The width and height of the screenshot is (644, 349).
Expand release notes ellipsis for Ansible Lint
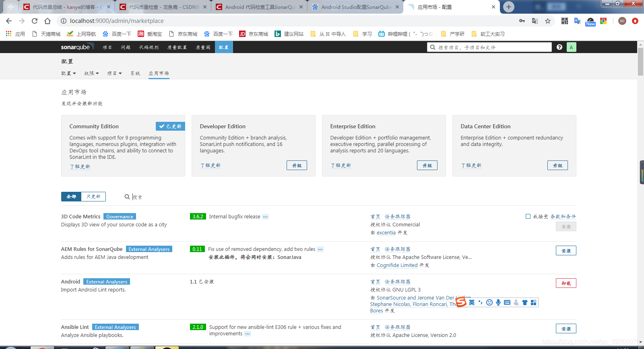pyautogui.click(x=247, y=334)
